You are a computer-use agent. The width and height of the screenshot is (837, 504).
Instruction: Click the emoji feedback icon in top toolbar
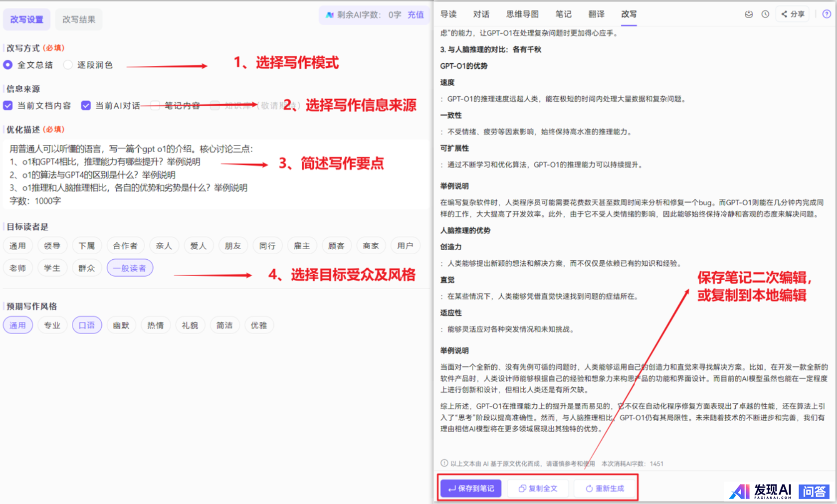point(748,14)
